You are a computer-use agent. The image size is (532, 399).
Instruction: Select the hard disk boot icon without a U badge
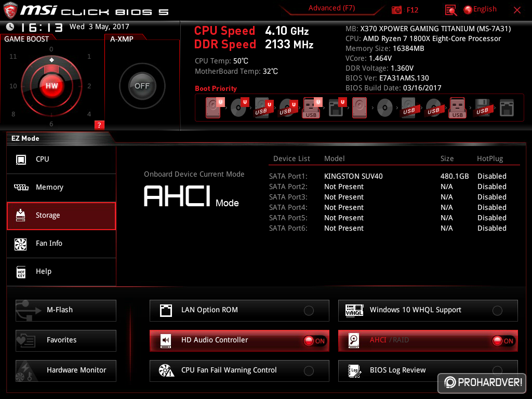(360, 108)
